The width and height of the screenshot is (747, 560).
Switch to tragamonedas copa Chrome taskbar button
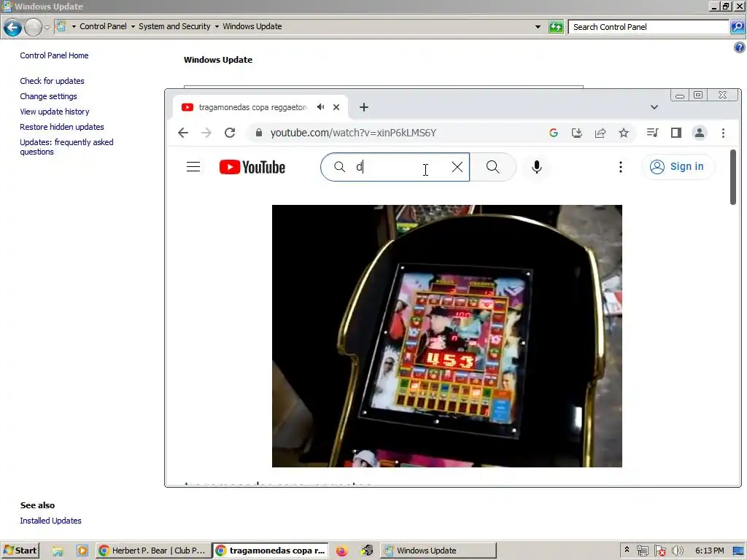pos(270,551)
